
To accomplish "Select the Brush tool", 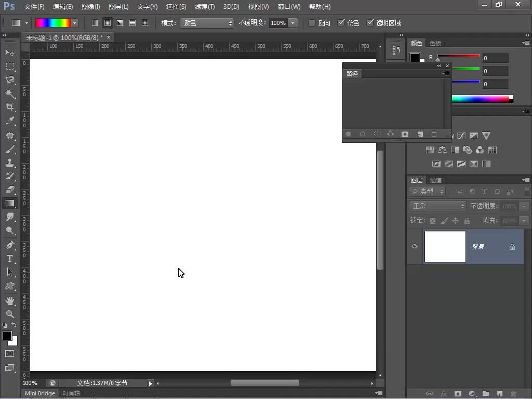I will [10, 149].
